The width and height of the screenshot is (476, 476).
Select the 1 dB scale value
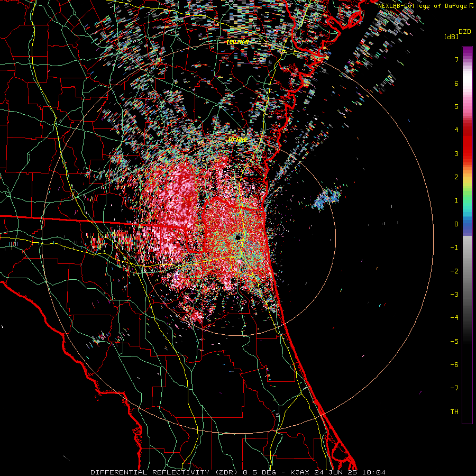tap(456, 200)
